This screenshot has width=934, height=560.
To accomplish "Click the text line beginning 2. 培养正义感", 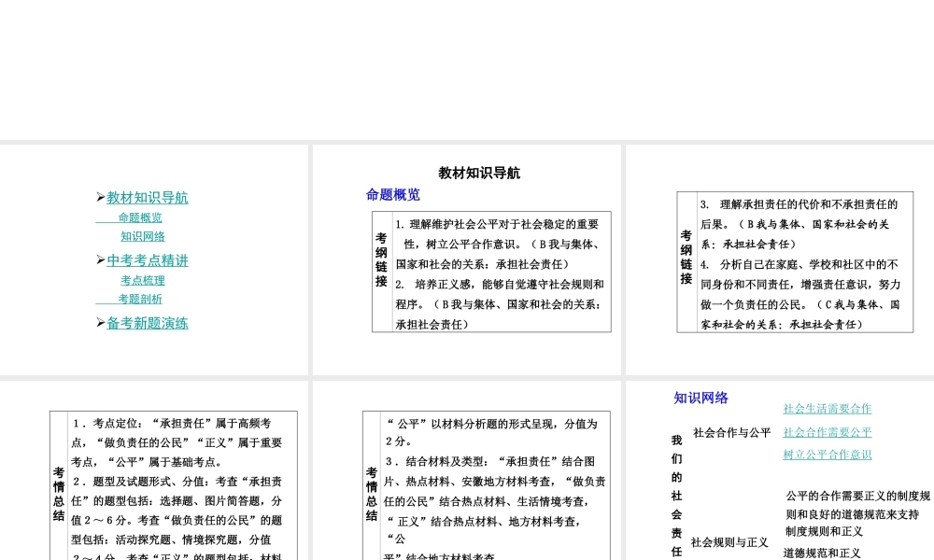I will coord(500,285).
